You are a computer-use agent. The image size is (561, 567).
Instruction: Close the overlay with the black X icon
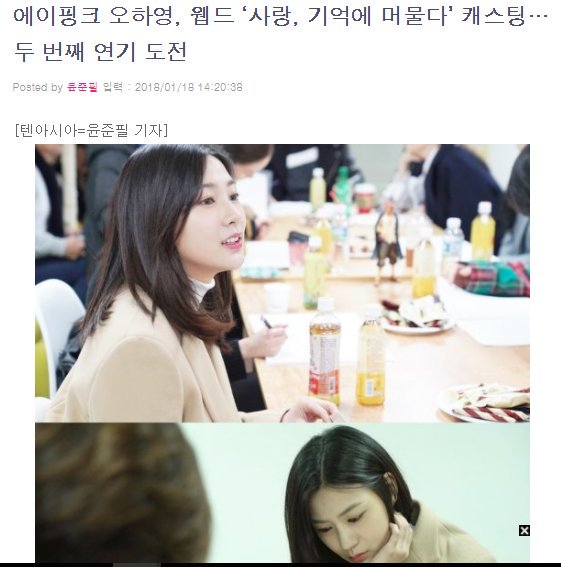[524, 530]
